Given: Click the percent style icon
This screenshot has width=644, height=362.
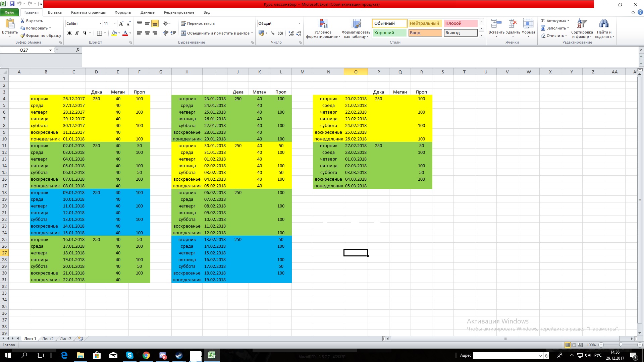Looking at the screenshot, I should coord(272,33).
